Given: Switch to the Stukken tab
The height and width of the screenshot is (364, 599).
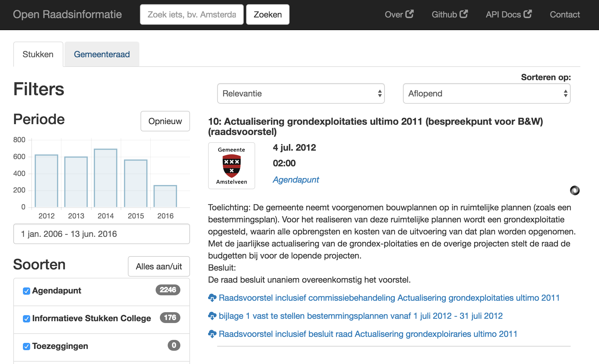Looking at the screenshot, I should (38, 54).
